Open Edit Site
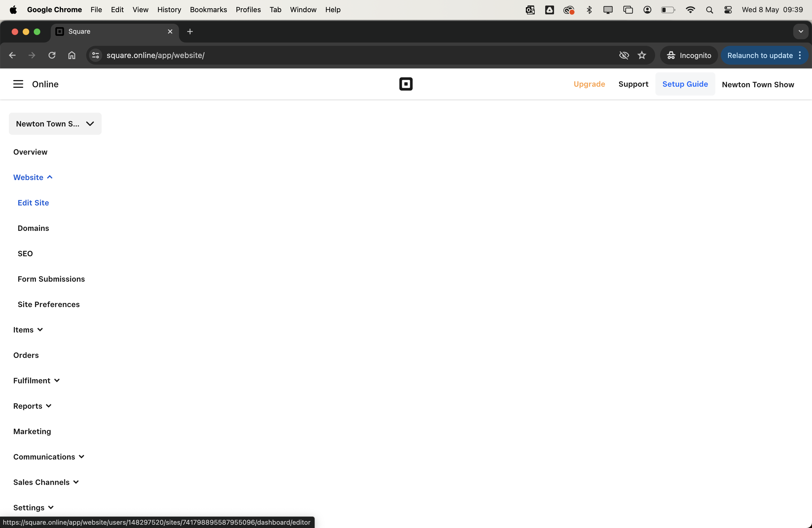The width and height of the screenshot is (812, 528). coord(33,203)
